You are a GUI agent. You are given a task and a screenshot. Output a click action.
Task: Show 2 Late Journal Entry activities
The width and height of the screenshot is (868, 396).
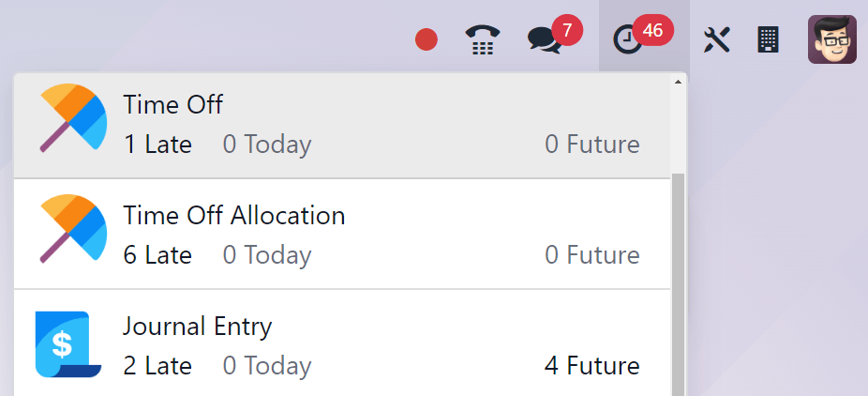click(x=157, y=366)
